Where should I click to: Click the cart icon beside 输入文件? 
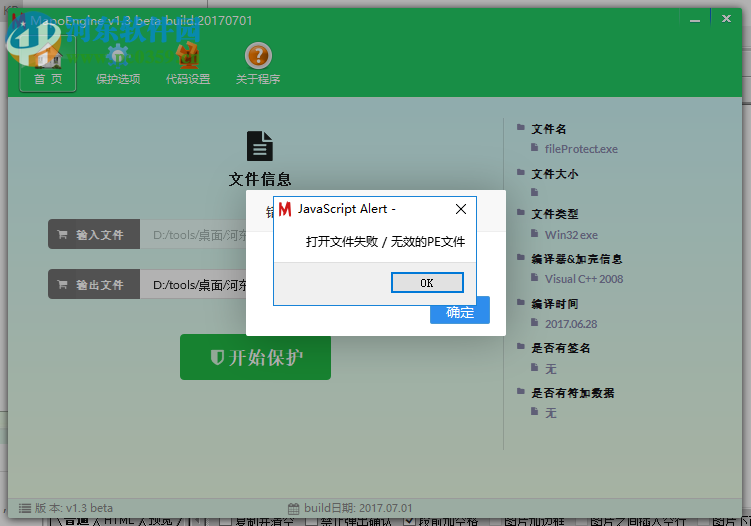coord(62,234)
